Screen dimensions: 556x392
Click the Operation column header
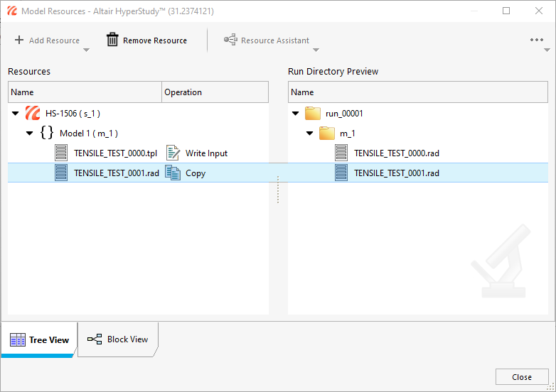[x=214, y=92]
